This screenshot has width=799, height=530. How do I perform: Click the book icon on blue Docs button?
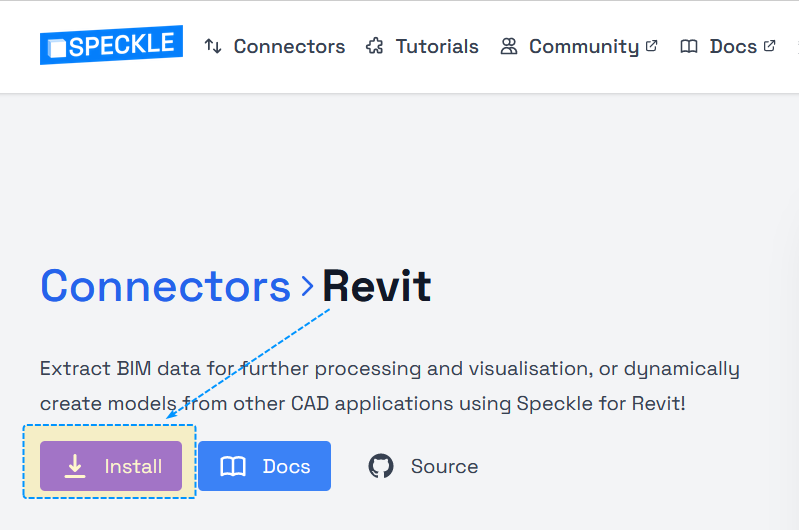(x=233, y=466)
